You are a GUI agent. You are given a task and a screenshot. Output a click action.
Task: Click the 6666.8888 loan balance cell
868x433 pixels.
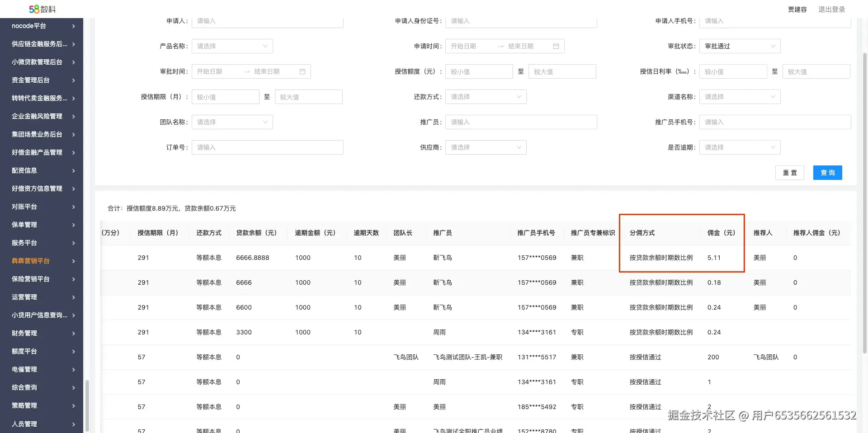pyautogui.click(x=253, y=258)
